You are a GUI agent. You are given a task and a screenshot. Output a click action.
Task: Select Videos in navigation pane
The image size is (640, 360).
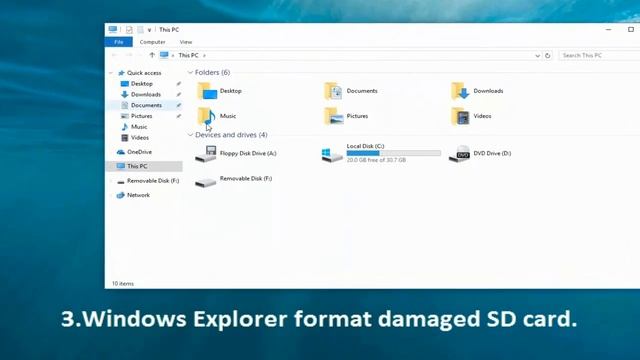click(x=140, y=138)
